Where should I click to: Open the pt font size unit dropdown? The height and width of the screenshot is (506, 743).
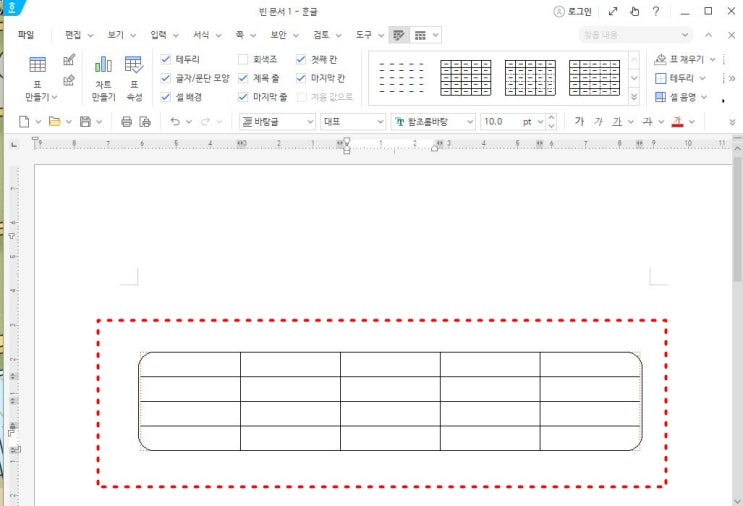[540, 122]
